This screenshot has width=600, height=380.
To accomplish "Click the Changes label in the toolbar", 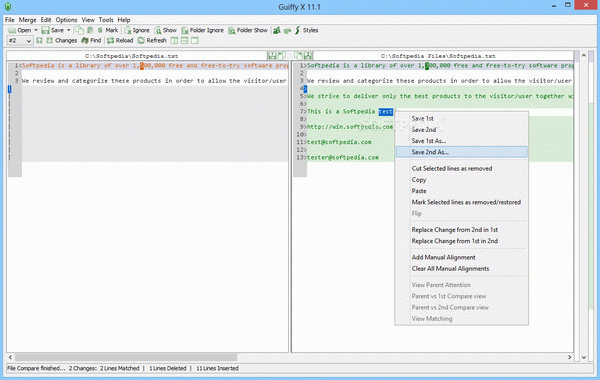I will [x=66, y=41].
